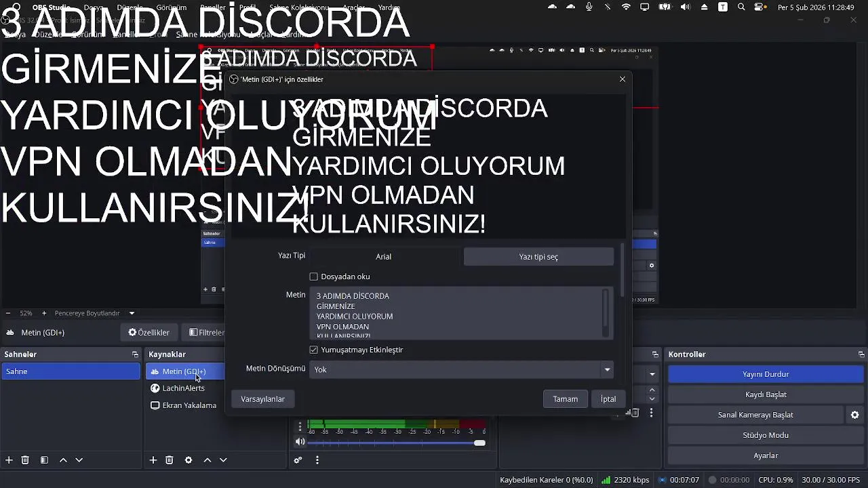Pop out Kontroller dock panel icon
The height and width of the screenshot is (488, 868).
[x=861, y=354]
